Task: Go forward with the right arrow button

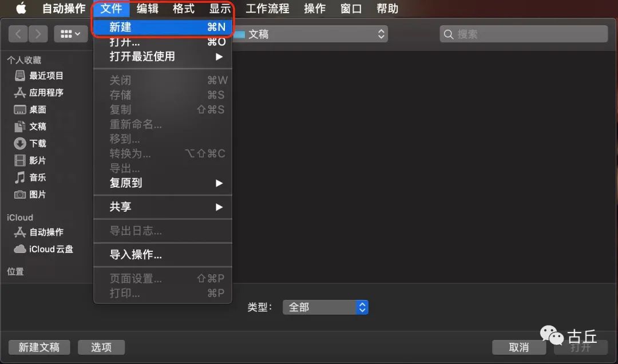Action: pos(38,34)
